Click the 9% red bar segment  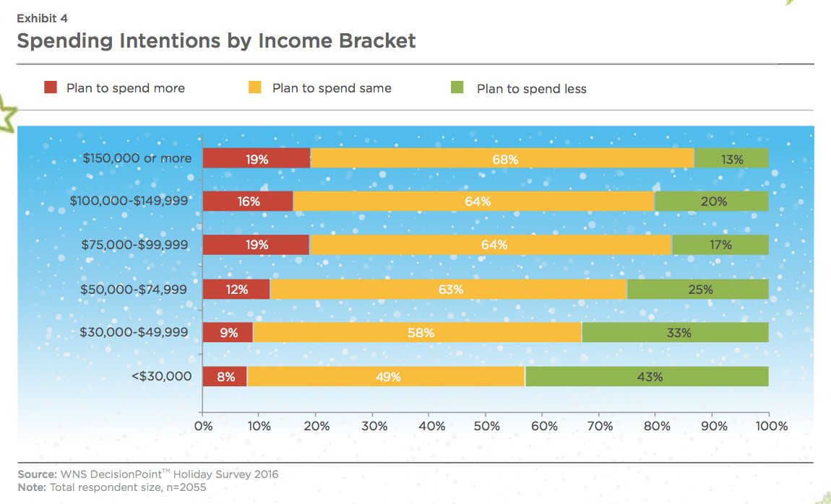click(228, 332)
